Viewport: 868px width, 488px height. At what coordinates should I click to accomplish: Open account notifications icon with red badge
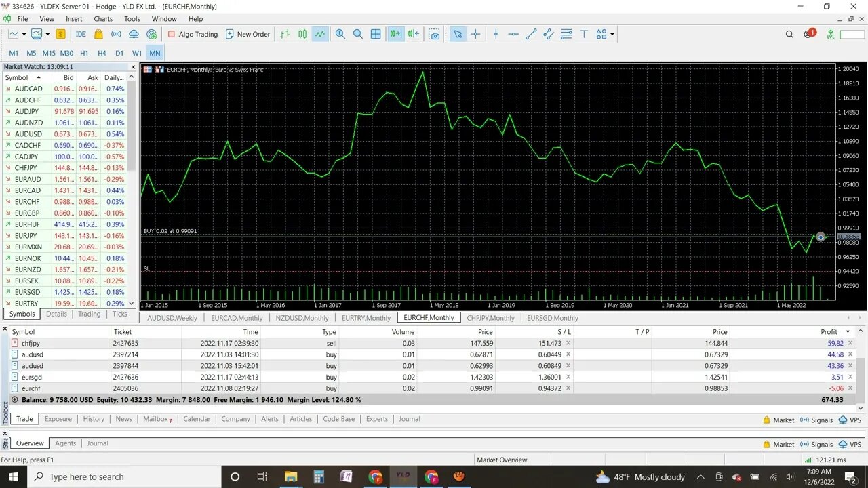tap(810, 34)
